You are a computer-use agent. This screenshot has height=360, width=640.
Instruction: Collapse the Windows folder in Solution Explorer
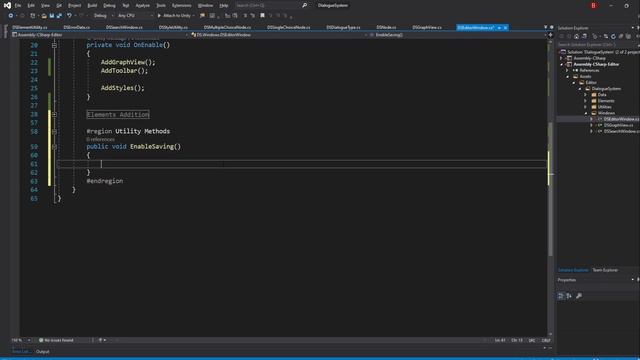[586, 113]
